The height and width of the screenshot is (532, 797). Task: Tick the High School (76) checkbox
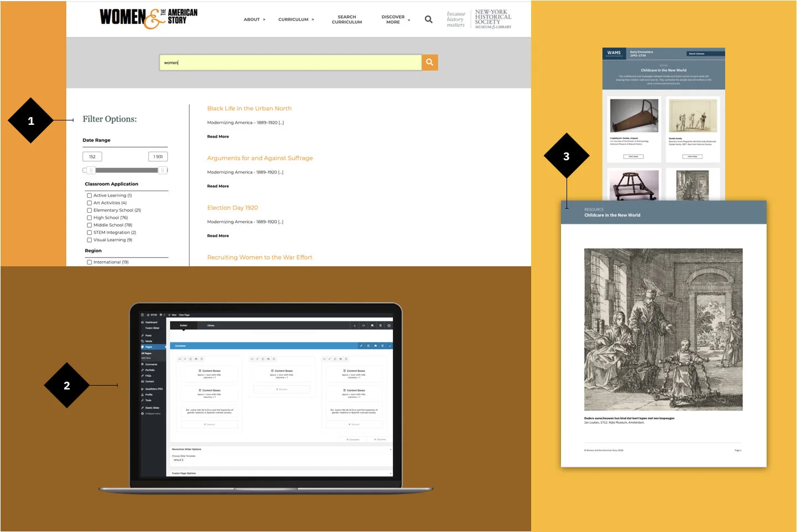89,218
